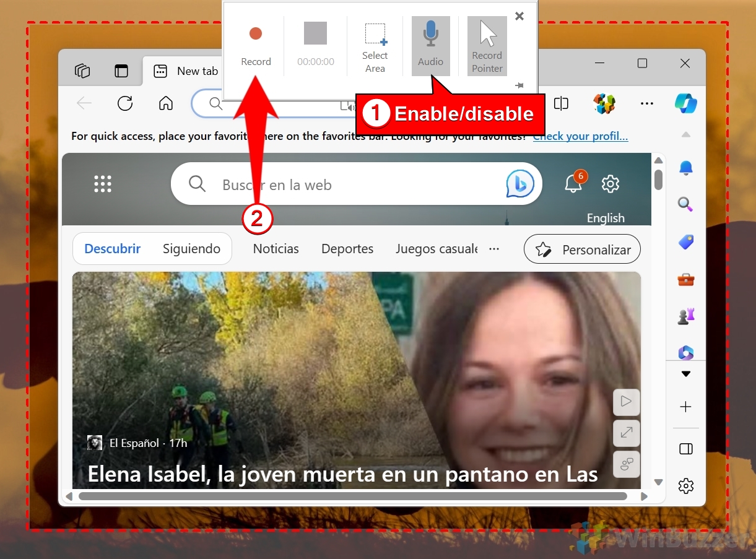Click the vertical scrollbar thumb
756x559 pixels.
coord(659,180)
